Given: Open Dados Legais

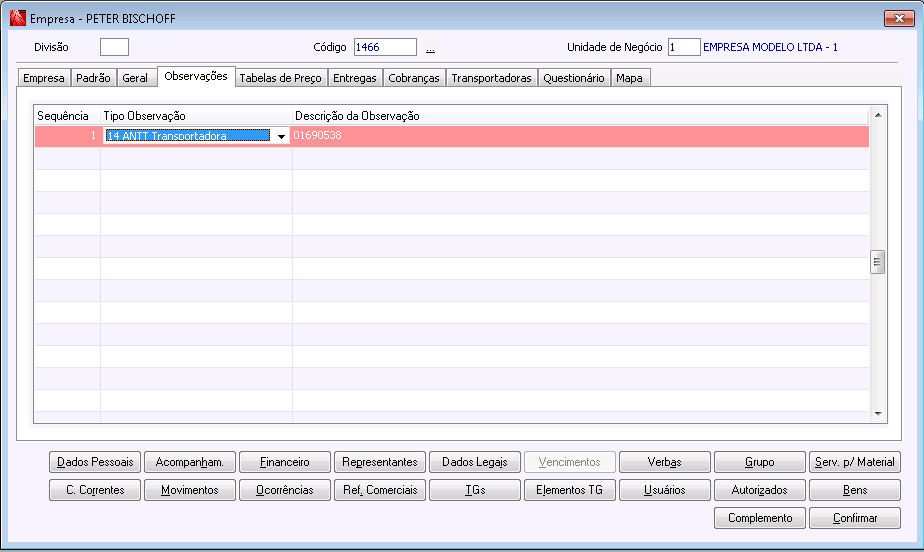Looking at the screenshot, I should click(x=475, y=462).
